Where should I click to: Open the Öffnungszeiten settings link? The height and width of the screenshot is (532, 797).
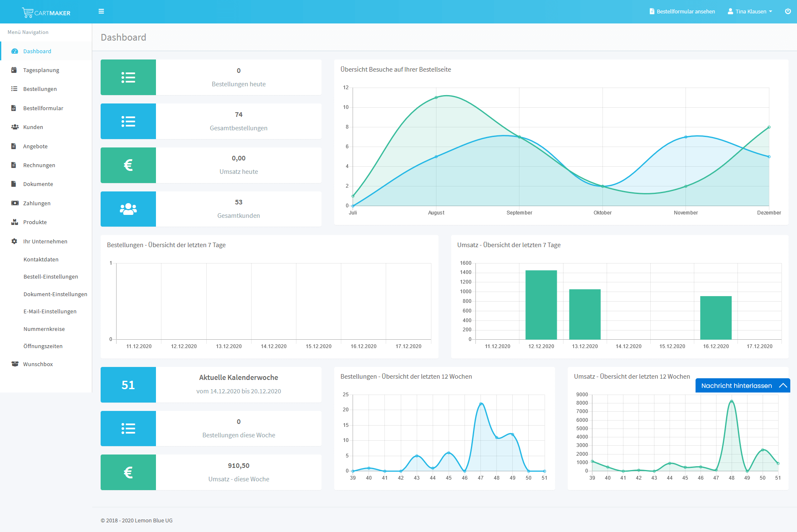coord(43,346)
